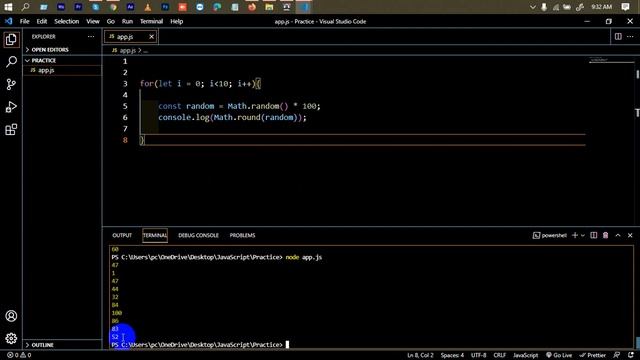
Task: Open Accounts menu icon
Action: point(11,316)
